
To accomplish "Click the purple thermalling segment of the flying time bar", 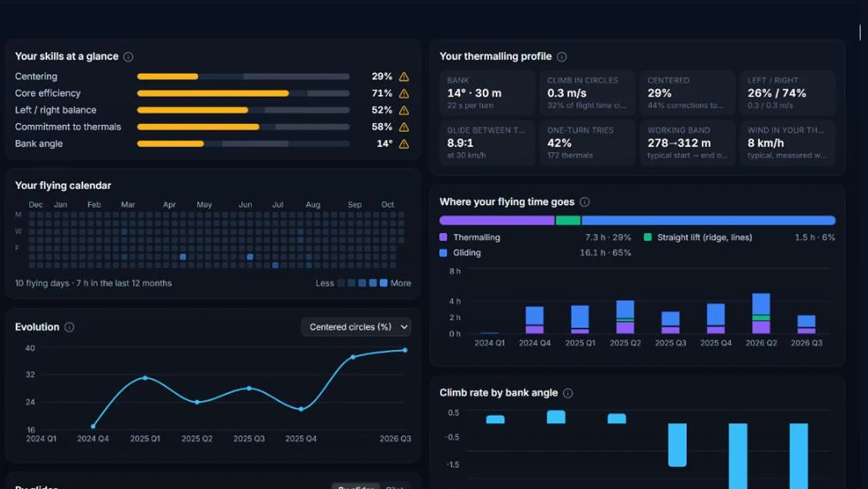I will coord(497,220).
